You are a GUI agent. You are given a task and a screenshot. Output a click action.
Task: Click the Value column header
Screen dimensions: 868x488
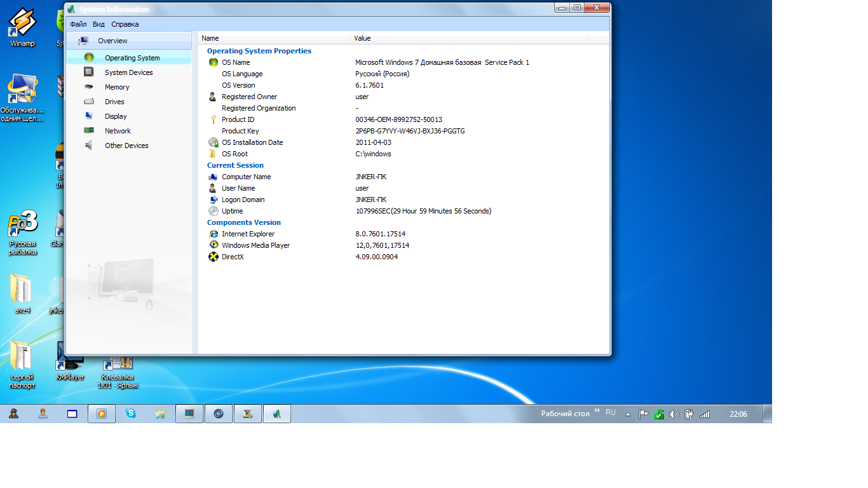point(470,38)
